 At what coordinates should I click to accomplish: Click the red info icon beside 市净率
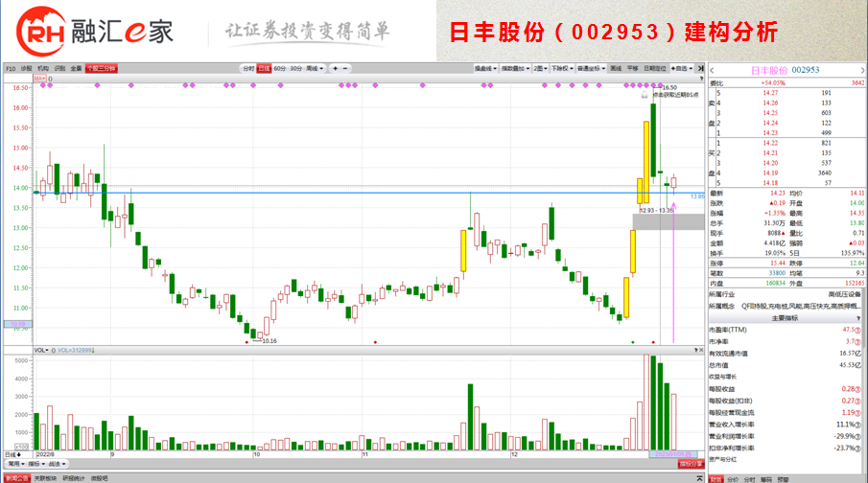click(x=859, y=341)
